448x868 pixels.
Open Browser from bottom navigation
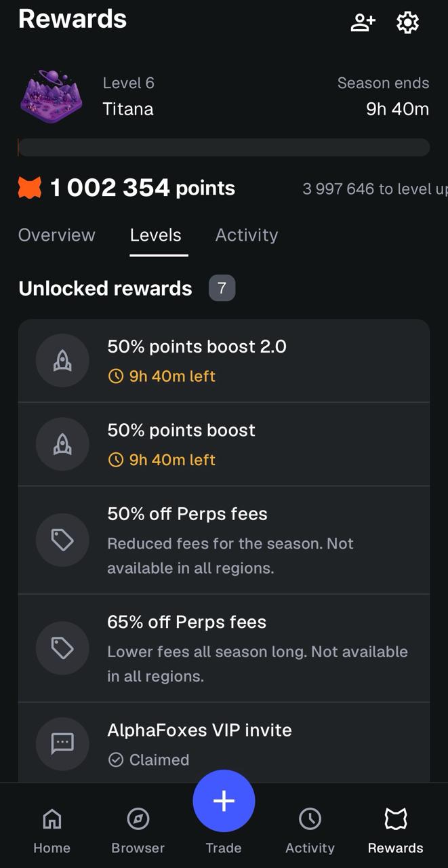point(138,829)
